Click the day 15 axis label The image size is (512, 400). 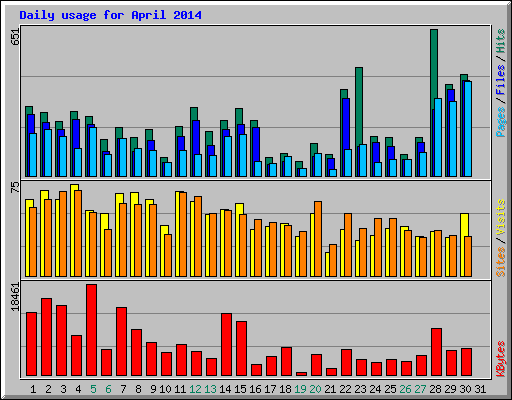pyautogui.click(x=240, y=389)
